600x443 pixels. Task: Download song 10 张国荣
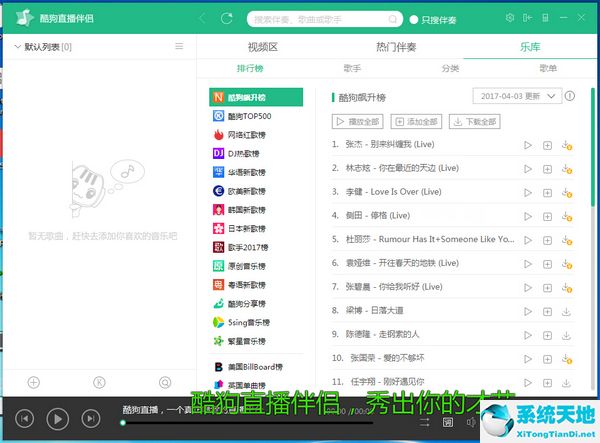tap(567, 359)
